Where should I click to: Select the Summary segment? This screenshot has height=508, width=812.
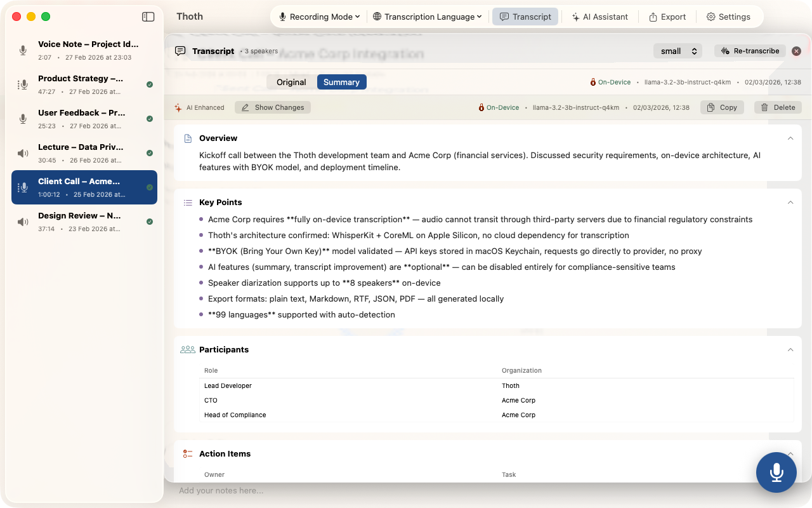tap(341, 82)
